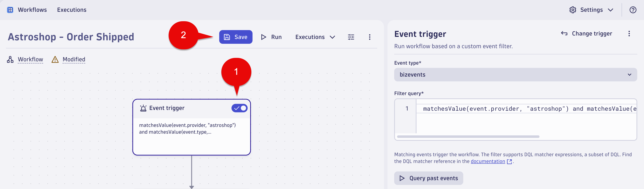Click Query past events button
The height and width of the screenshot is (189, 644).
tap(428, 178)
